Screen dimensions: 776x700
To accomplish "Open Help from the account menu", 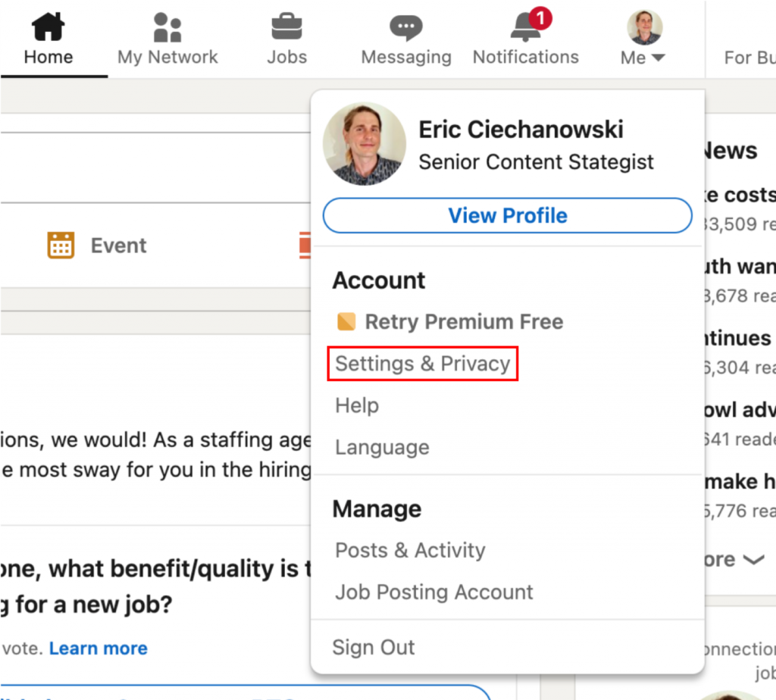I will tap(356, 405).
